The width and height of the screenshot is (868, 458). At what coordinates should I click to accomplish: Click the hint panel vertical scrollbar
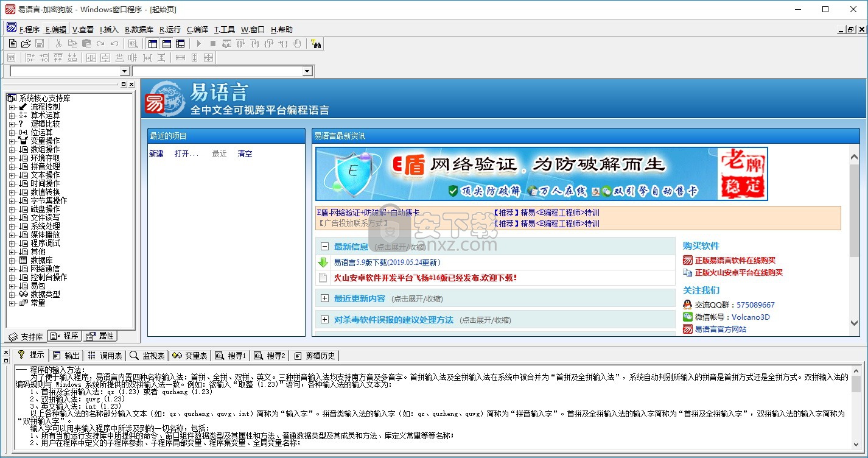[856, 406]
